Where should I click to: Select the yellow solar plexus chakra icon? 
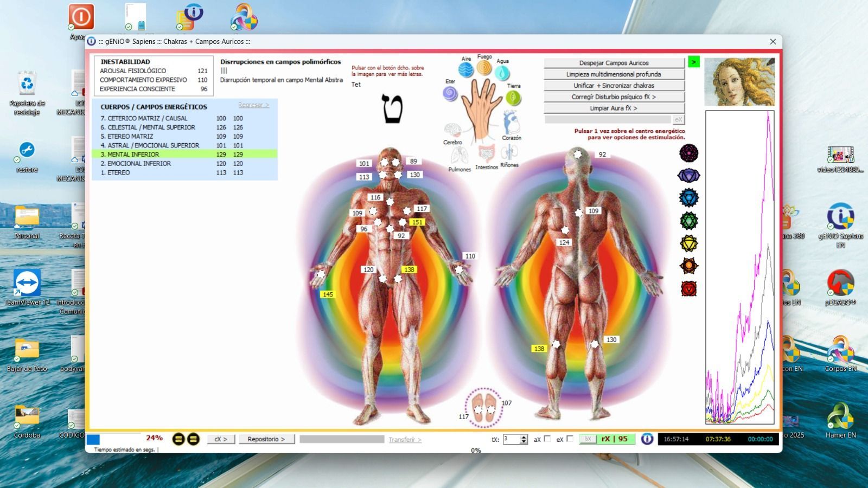(x=689, y=243)
